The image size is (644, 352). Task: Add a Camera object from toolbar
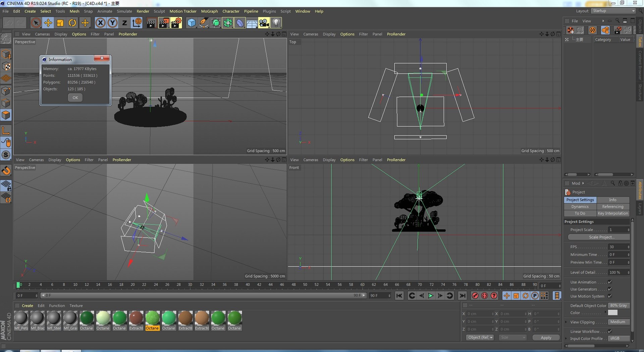pos(264,23)
